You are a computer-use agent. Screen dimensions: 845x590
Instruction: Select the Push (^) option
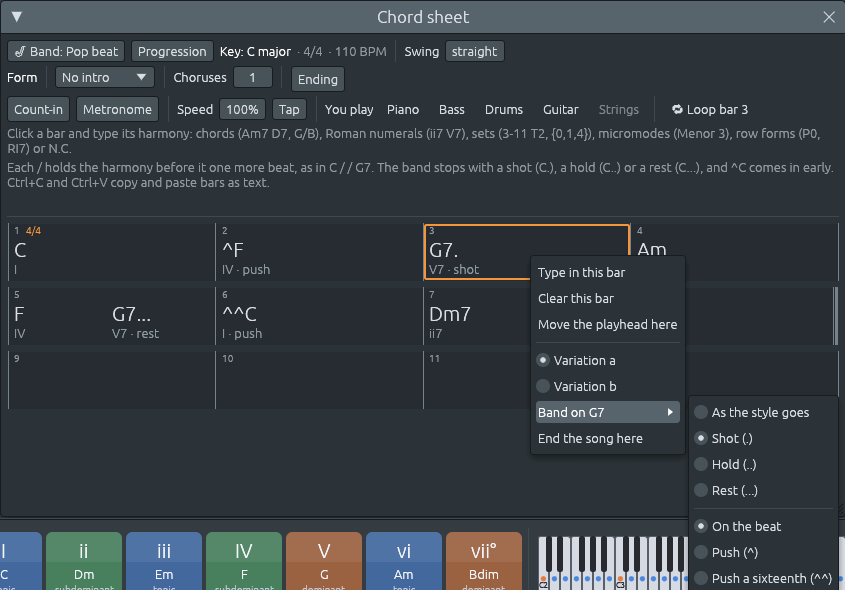(764, 552)
